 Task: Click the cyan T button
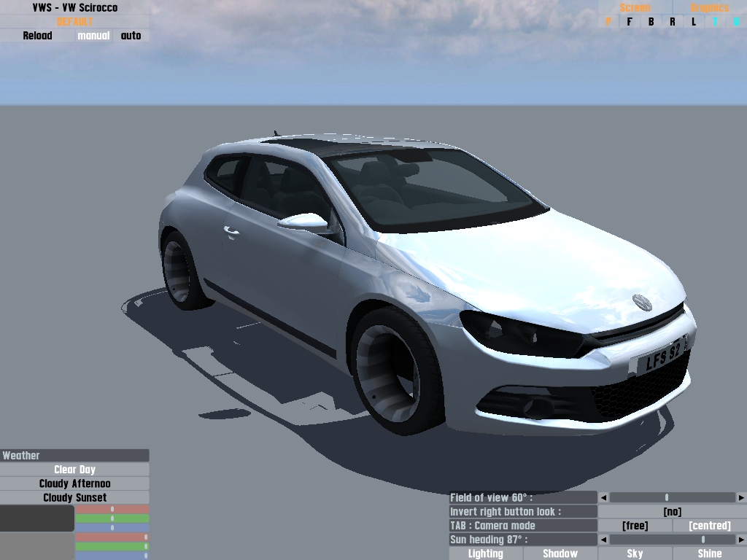coord(715,22)
